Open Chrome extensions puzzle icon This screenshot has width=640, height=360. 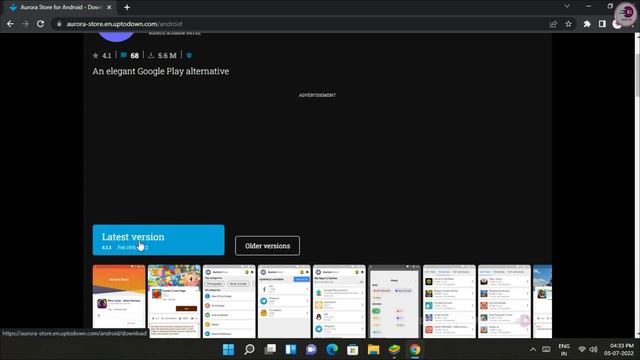click(x=587, y=24)
